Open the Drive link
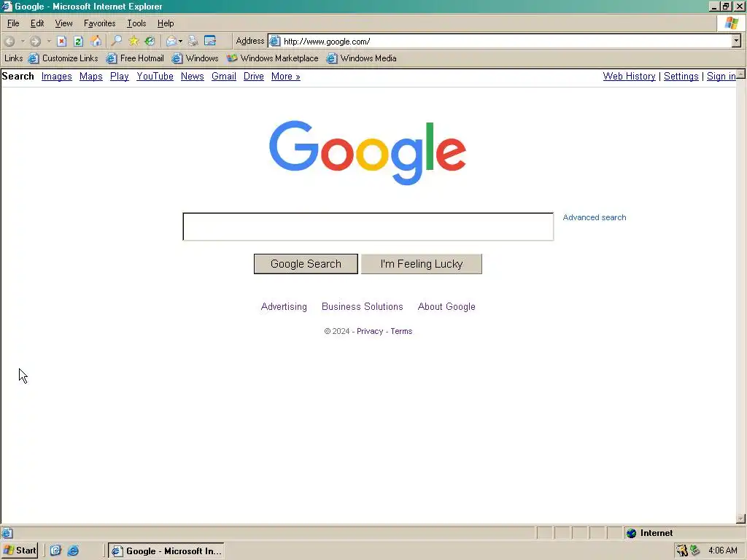The height and width of the screenshot is (560, 747). pyautogui.click(x=253, y=76)
